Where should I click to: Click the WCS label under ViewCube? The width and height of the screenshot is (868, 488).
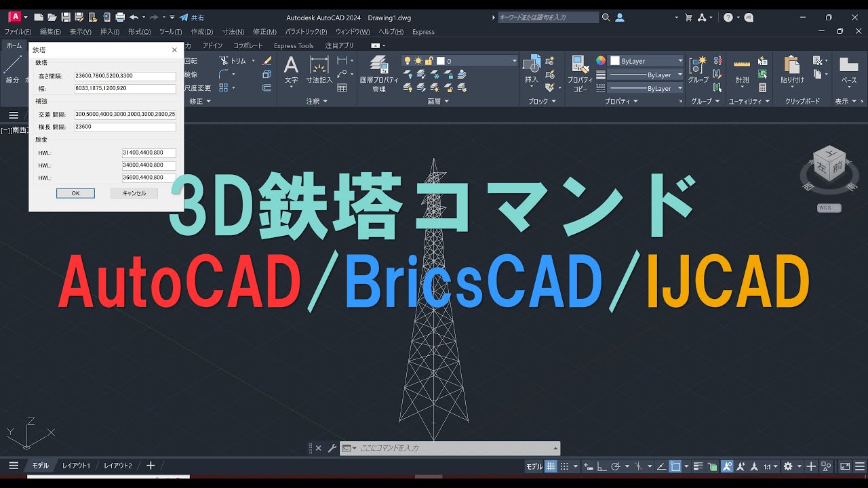point(829,208)
